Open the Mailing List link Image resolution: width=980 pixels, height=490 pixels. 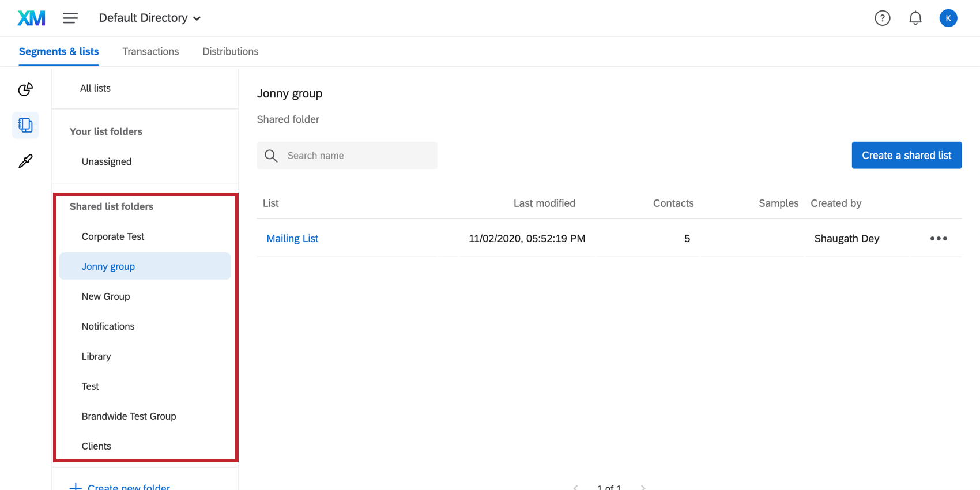(x=292, y=239)
